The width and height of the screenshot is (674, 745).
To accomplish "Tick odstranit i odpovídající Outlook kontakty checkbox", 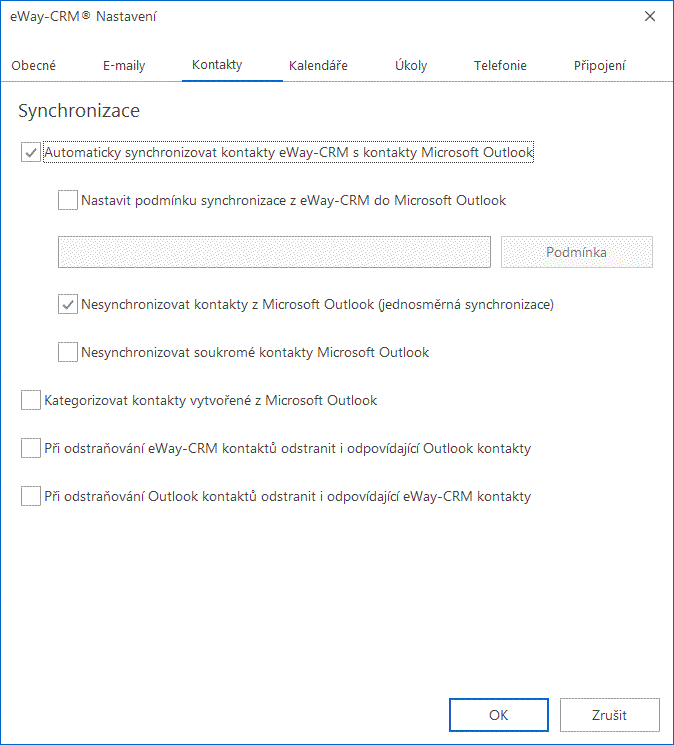I will (30, 448).
